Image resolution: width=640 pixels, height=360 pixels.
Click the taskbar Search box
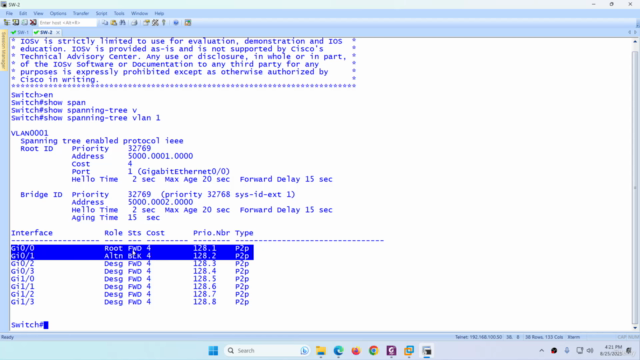point(268,351)
